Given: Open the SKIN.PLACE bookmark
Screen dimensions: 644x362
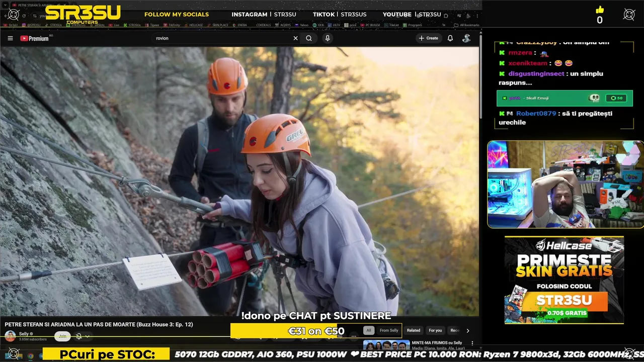Looking at the screenshot, I should point(217,25).
